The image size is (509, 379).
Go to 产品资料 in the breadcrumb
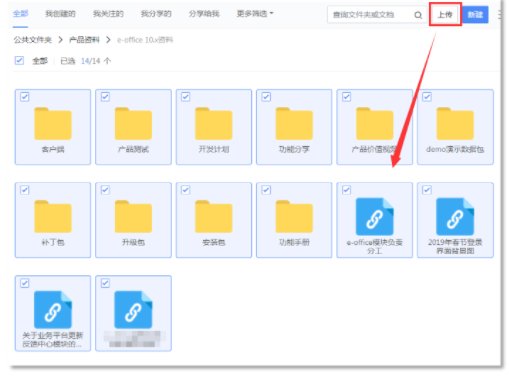84,40
